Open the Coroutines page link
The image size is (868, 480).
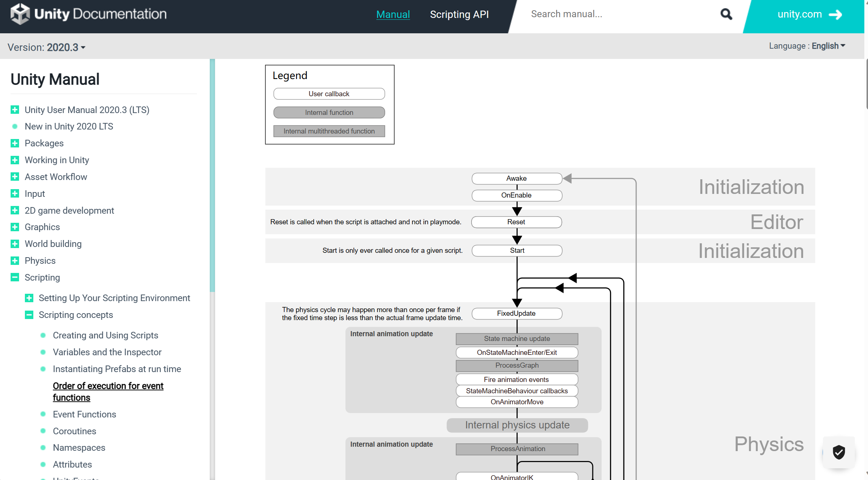tap(74, 431)
